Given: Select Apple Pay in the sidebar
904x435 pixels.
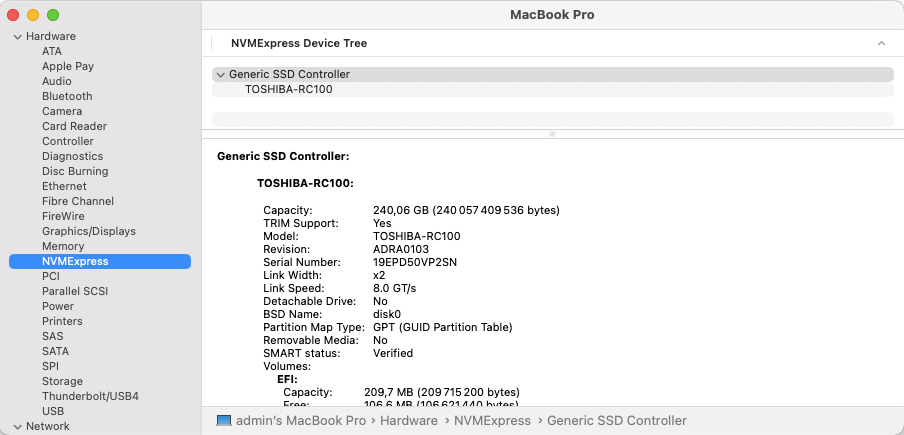Looking at the screenshot, I should pyautogui.click(x=67, y=66).
